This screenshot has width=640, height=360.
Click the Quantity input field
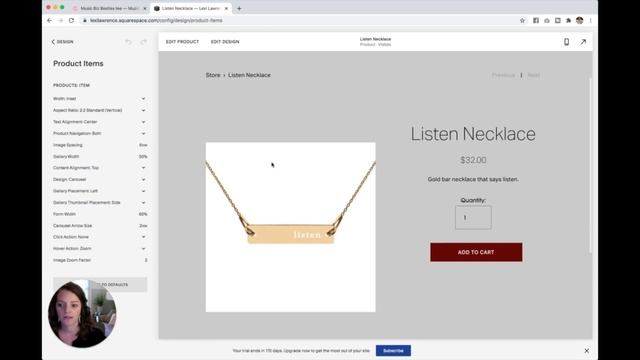pos(473,218)
